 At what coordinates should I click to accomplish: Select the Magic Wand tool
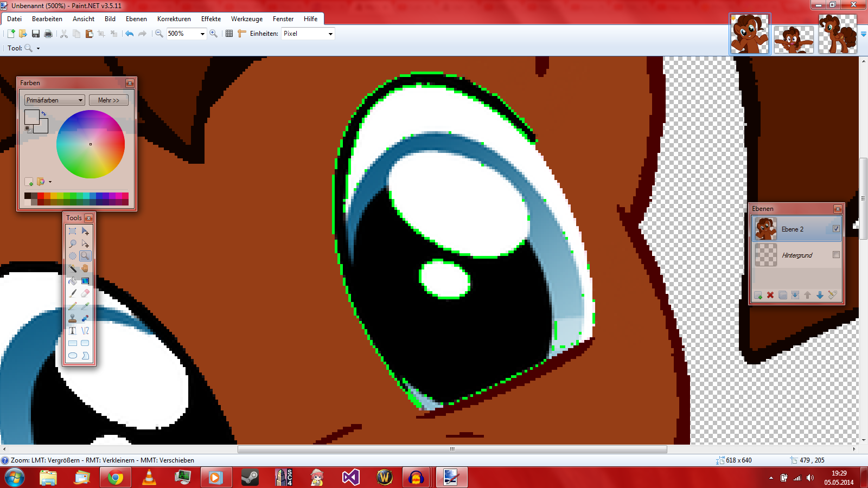pyautogui.click(x=73, y=268)
